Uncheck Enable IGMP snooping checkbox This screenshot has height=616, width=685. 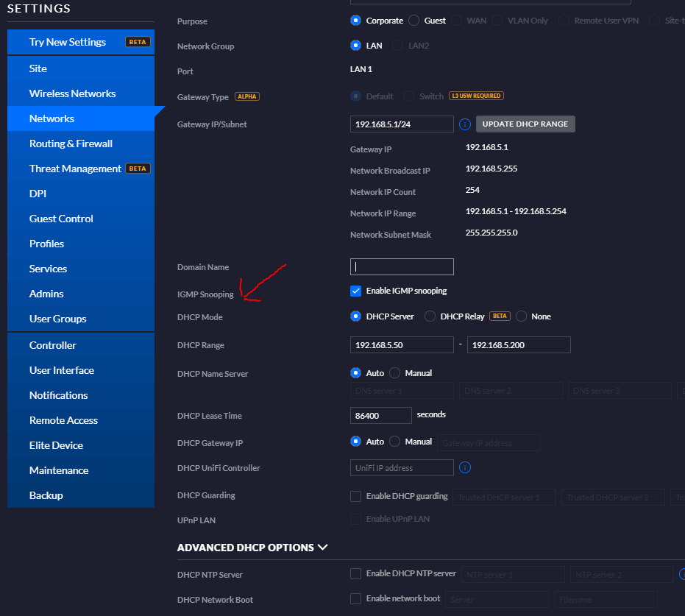click(x=356, y=291)
